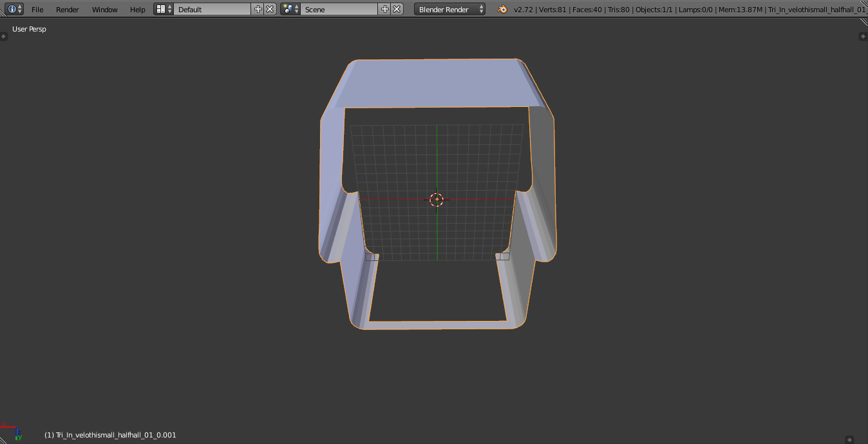Click the Default screen layout name field

click(212, 9)
